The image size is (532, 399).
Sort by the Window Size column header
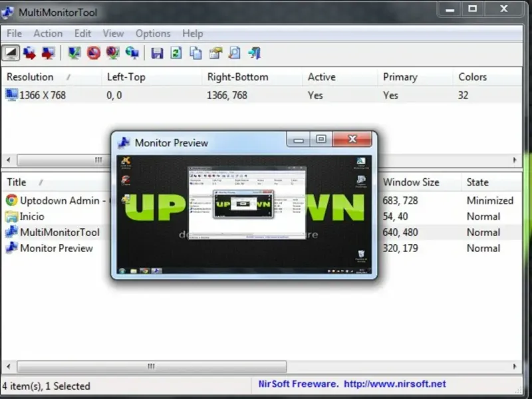420,182
